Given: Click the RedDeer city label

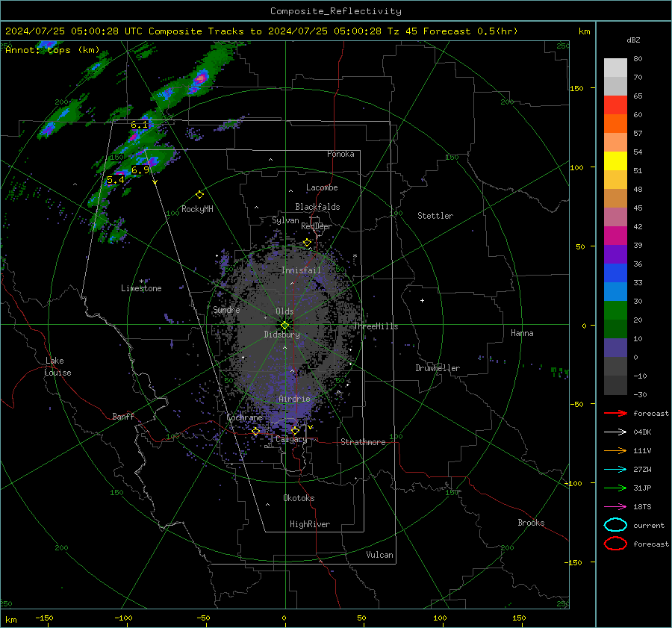Looking at the screenshot, I should coord(317,226).
